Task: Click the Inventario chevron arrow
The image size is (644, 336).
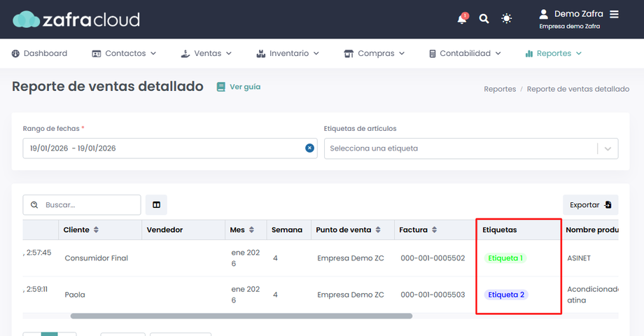Action: click(316, 53)
